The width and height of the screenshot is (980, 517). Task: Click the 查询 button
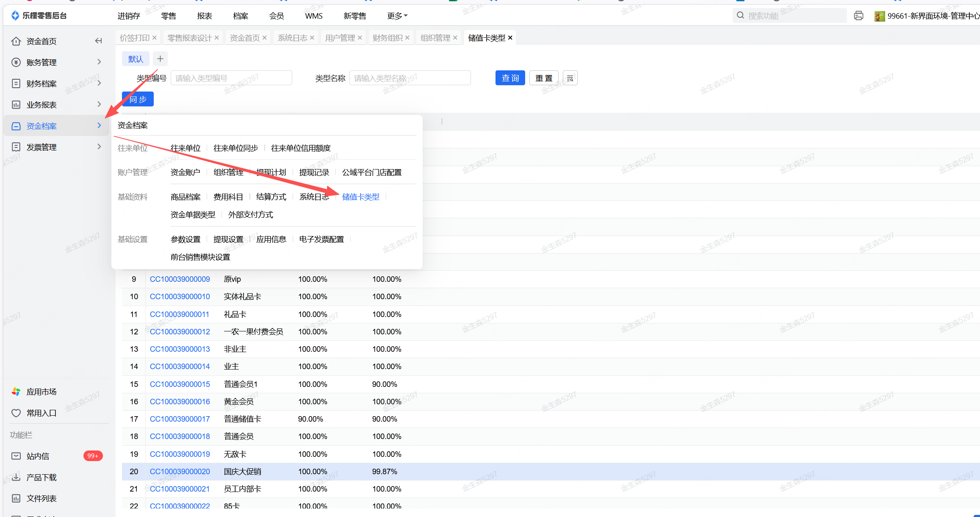[510, 78]
